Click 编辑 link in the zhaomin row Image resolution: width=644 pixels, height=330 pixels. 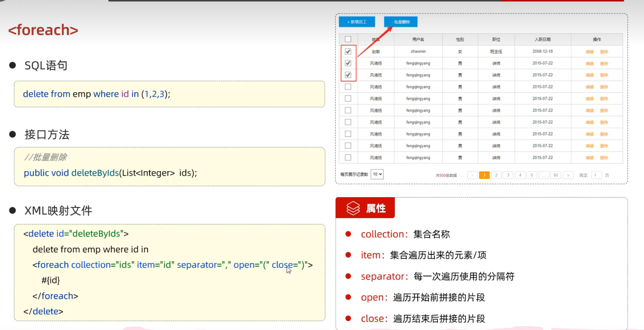click(589, 52)
